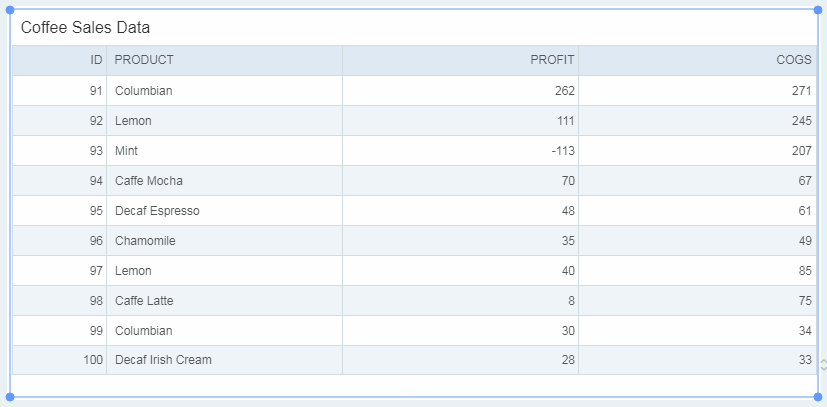Screen dimensions: 827x407
Task: Click the PROFIT column header
Action: (x=460, y=60)
